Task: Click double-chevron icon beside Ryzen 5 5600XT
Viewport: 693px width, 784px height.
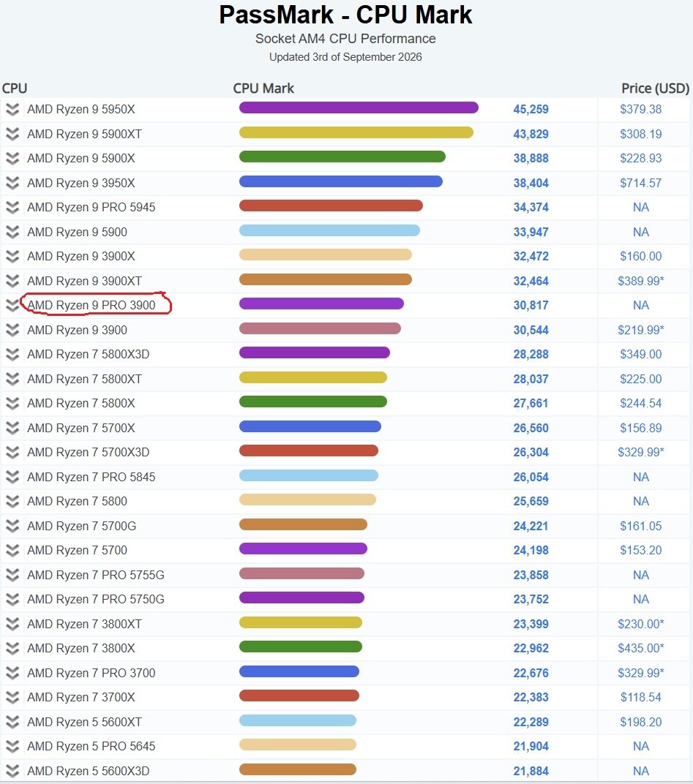Action: click(x=12, y=722)
